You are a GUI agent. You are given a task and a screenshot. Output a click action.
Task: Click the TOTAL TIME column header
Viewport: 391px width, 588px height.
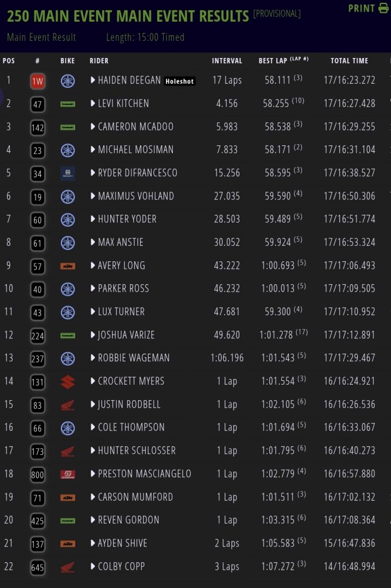point(349,61)
